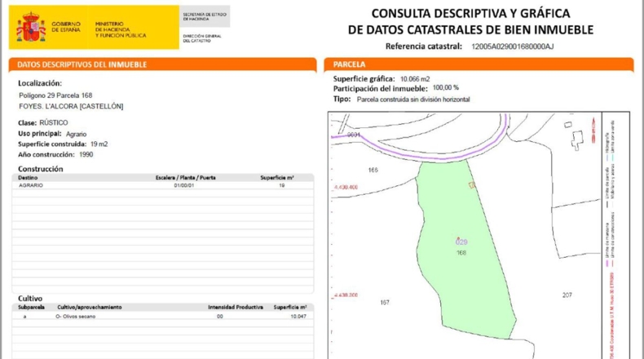This screenshot has height=359, width=644.
Task: Select 'FOYES. L'ALCORA [CASTELLÓN]' address line
Action: (71, 106)
